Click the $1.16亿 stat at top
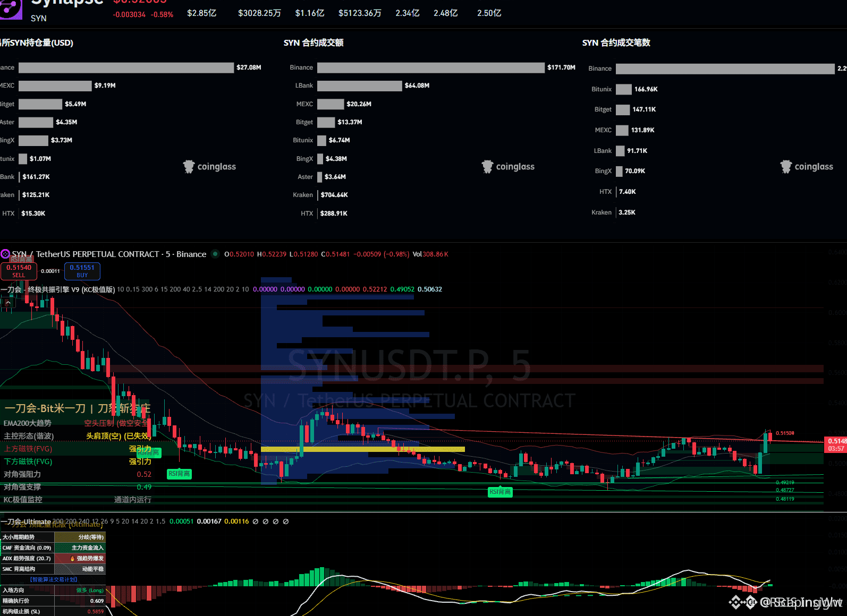Viewport: 847px width, 616px height. click(x=310, y=13)
